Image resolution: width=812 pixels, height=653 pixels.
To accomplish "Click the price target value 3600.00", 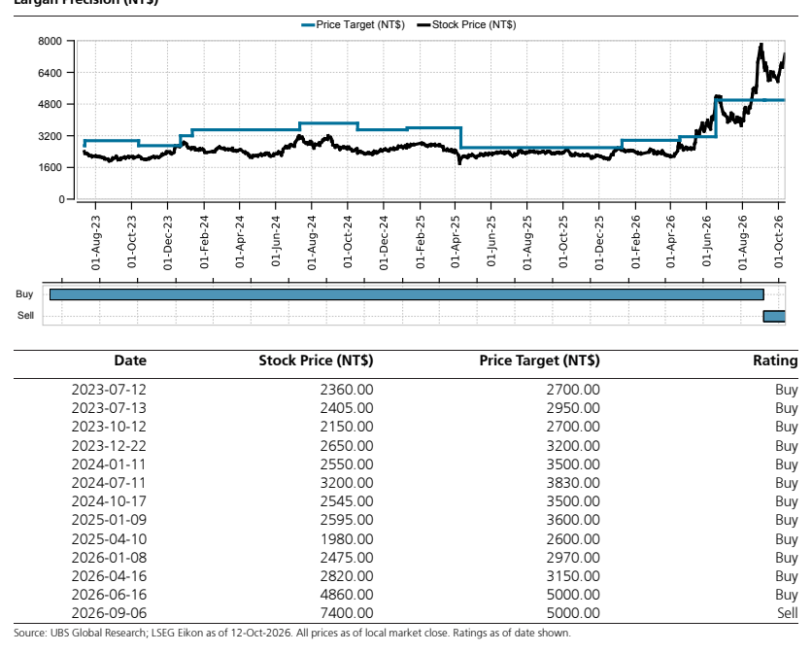I will 573,520.
